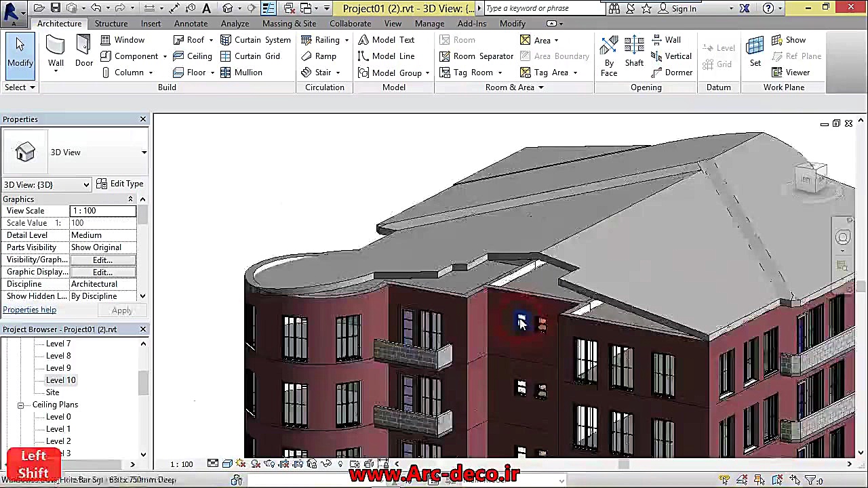The width and height of the screenshot is (868, 488).
Task: Select the Door tool
Action: tap(84, 52)
